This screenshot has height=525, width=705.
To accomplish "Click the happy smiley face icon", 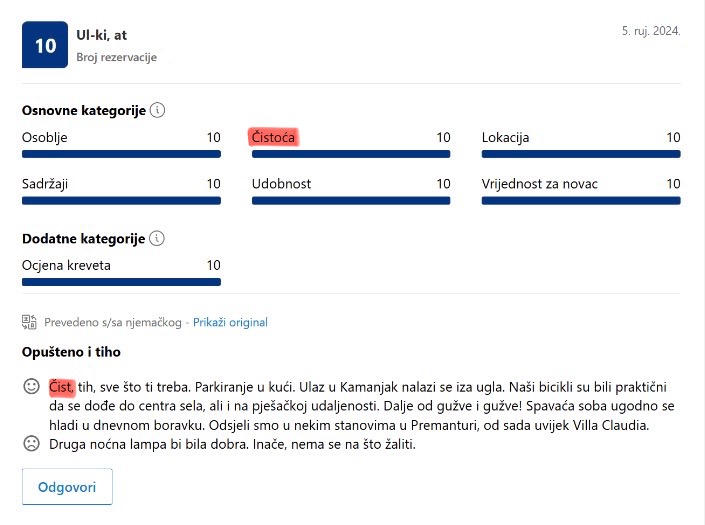I will click(31, 387).
